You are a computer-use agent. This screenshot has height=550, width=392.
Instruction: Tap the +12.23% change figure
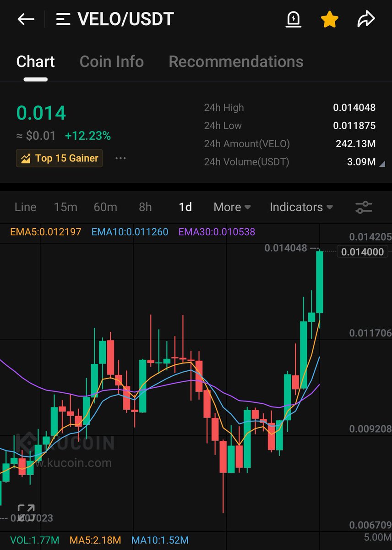87,136
